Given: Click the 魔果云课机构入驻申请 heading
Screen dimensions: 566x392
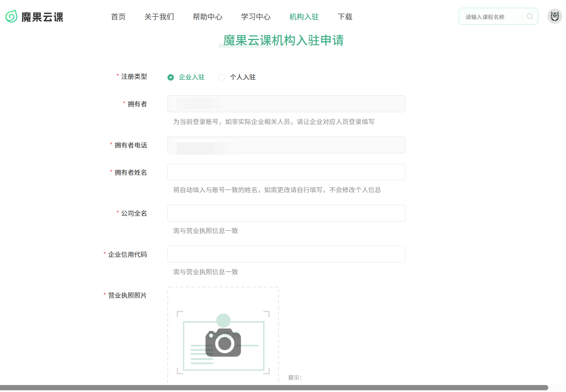Looking at the screenshot, I should click(283, 40).
